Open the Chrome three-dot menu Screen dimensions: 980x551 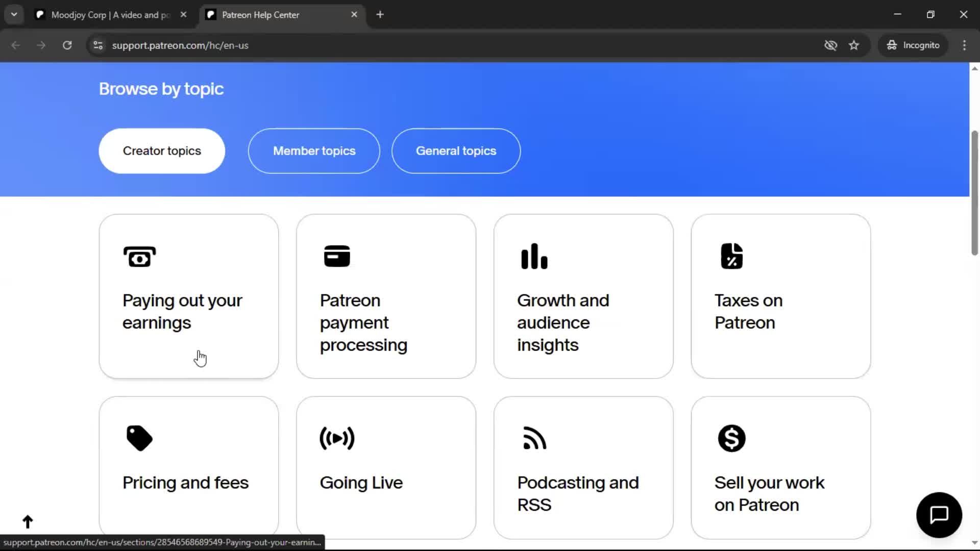tap(964, 45)
